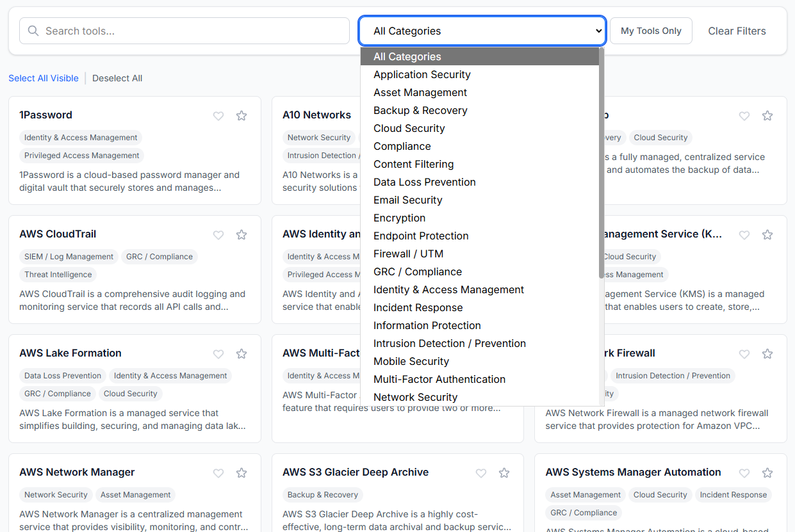Choose Incident Response category

click(x=479, y=307)
